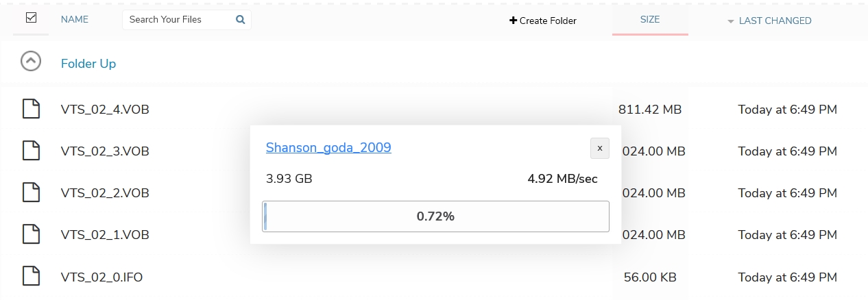Go up via the Folder Up link
Viewport: 868px width, 300px height.
pos(88,63)
